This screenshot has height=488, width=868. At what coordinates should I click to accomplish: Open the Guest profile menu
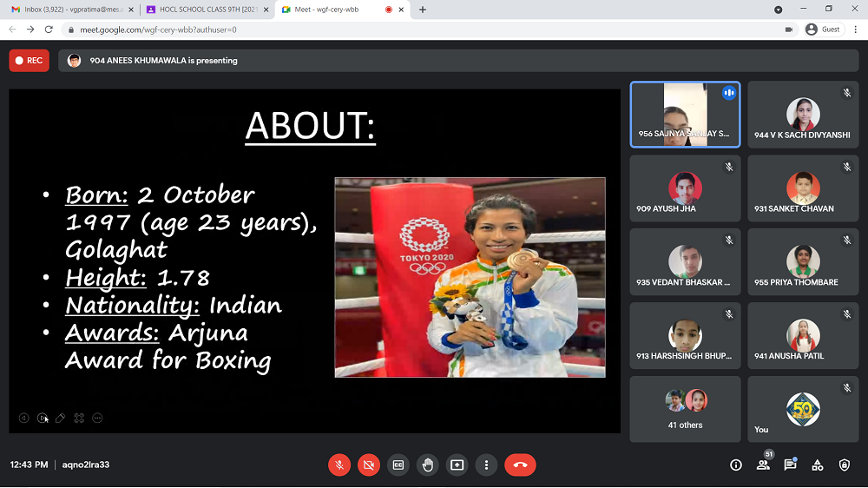point(823,29)
